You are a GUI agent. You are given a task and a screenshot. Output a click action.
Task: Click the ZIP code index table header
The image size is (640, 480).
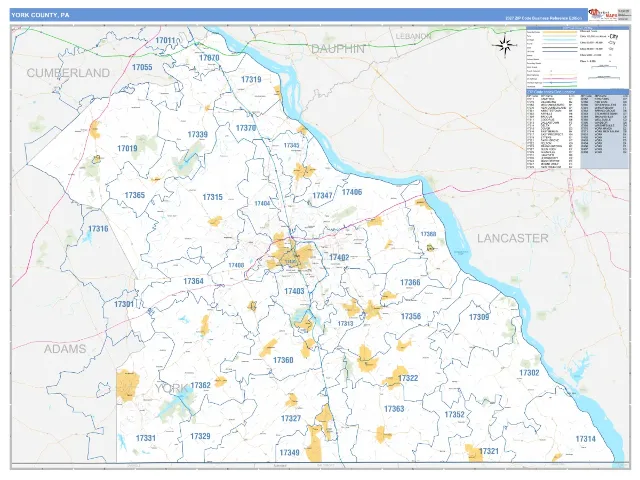point(578,92)
